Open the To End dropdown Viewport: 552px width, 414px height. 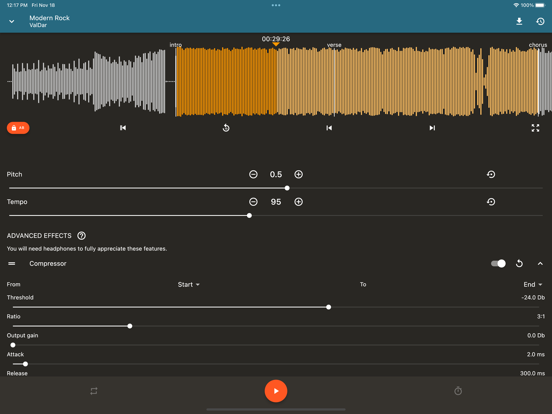coord(533,284)
